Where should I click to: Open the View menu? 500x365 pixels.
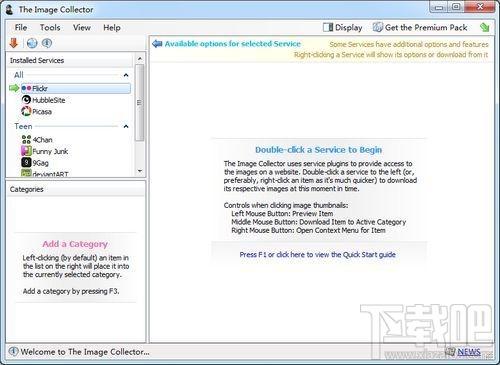click(x=82, y=27)
